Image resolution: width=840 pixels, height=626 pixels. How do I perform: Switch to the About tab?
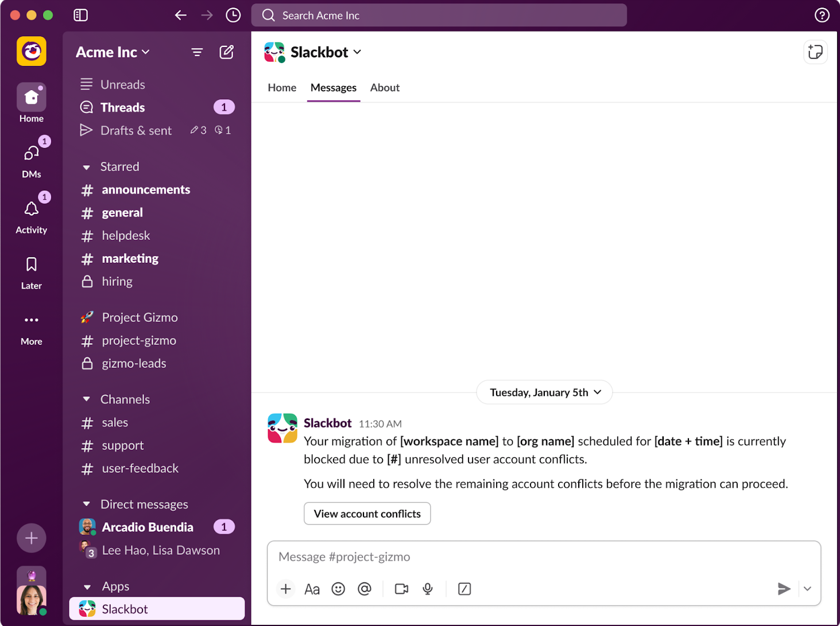tap(385, 88)
